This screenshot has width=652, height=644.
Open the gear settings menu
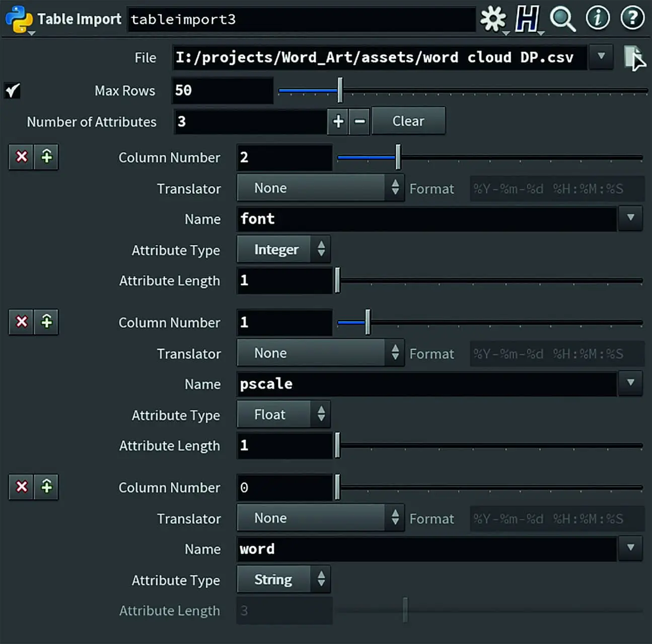[493, 20]
